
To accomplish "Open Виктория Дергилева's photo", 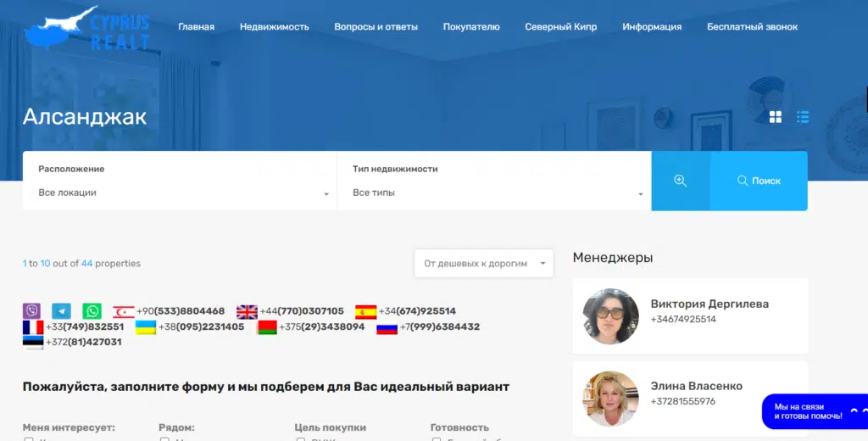I will (610, 316).
